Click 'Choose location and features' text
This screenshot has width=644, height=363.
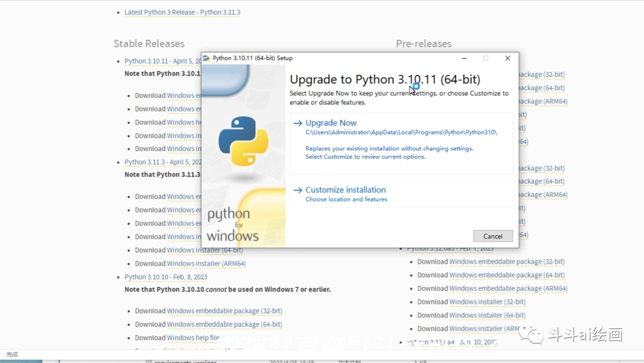coord(346,199)
